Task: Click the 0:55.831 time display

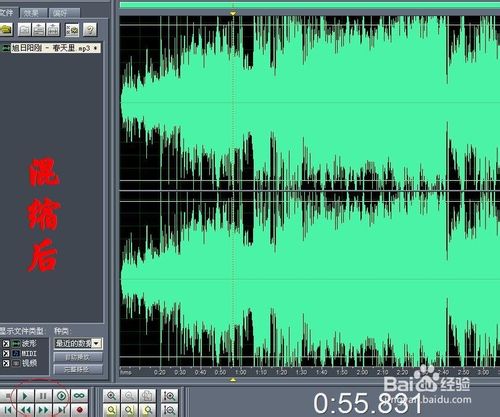Action: 368,403
